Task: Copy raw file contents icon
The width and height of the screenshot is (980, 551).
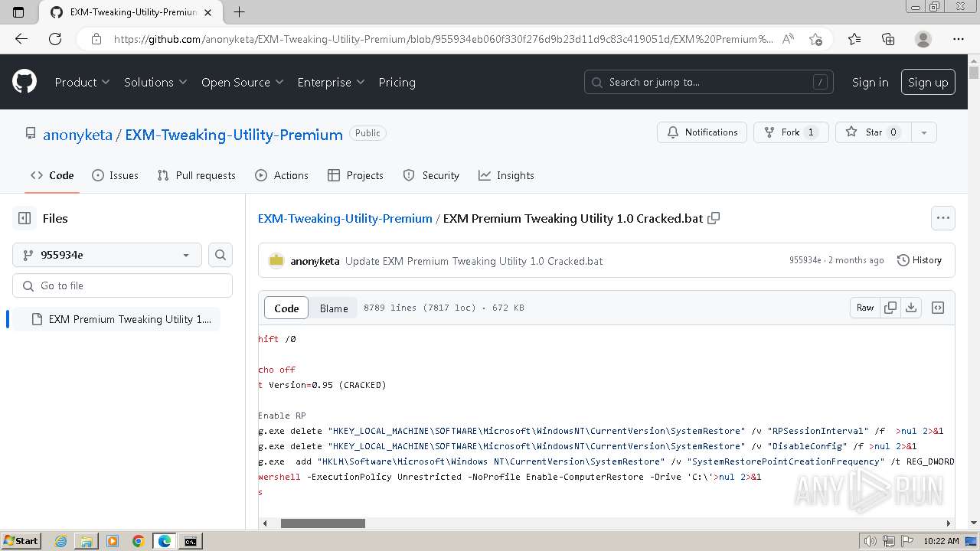Action: tap(890, 308)
